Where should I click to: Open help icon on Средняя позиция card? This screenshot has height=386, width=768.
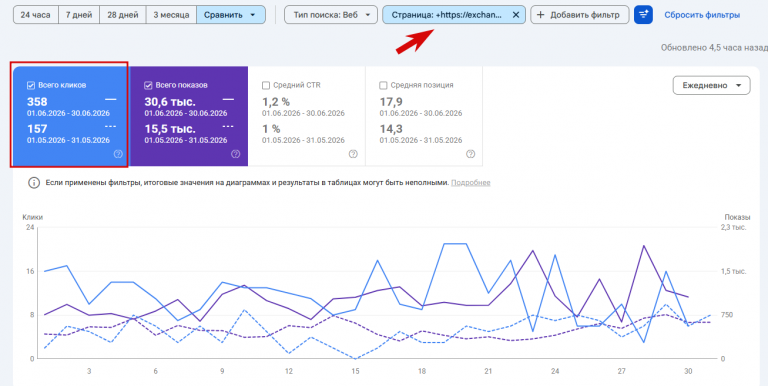(x=471, y=154)
